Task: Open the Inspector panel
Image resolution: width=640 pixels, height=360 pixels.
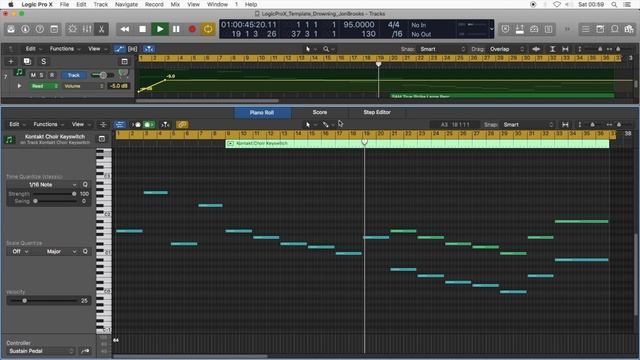Action: [x=25, y=29]
